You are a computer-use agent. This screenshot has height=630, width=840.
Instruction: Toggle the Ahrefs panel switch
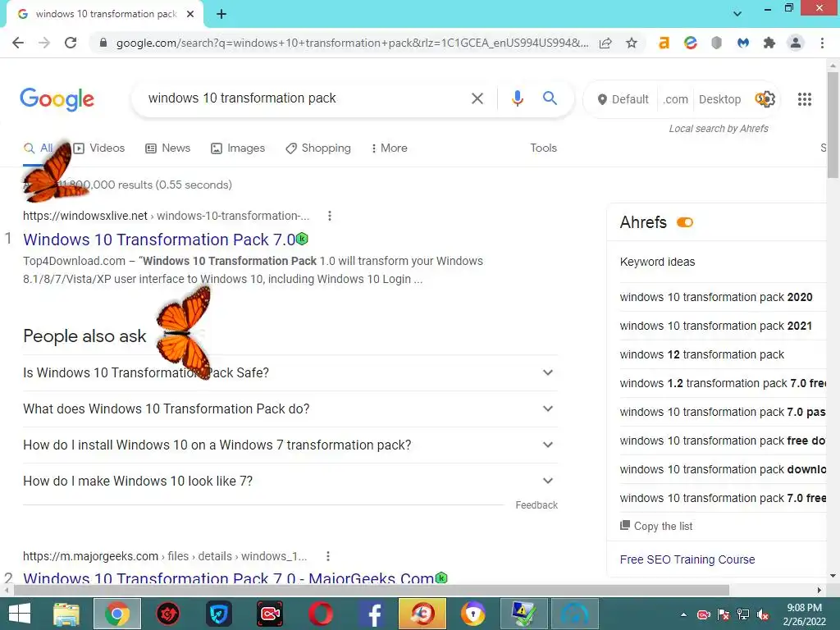point(685,222)
